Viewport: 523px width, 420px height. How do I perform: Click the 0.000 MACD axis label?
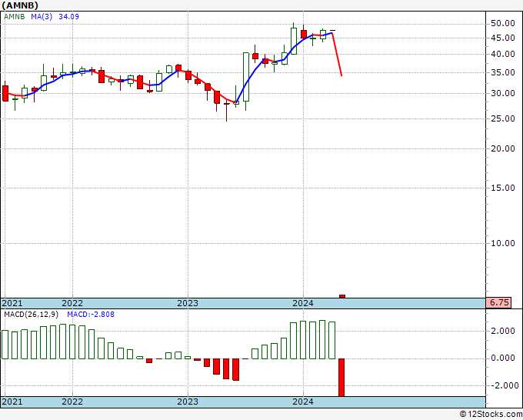503,358
